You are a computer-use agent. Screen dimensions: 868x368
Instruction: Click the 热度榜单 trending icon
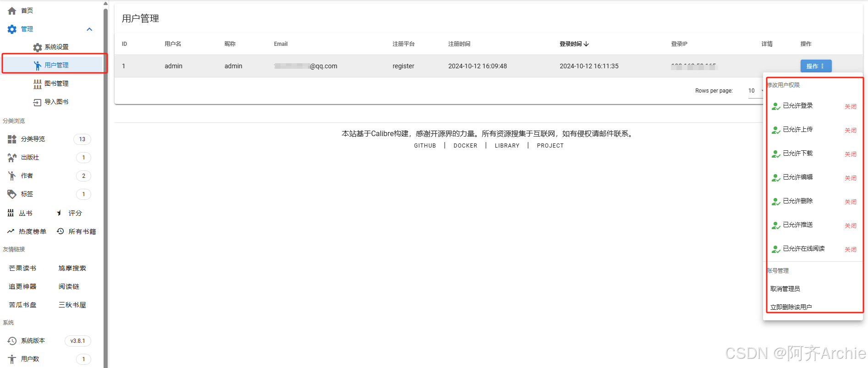(x=11, y=231)
